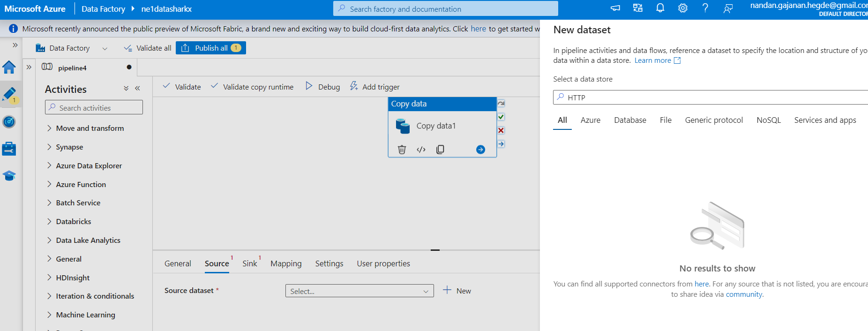Select the Database data store category tab
This screenshot has height=331, width=868.
pyautogui.click(x=630, y=120)
